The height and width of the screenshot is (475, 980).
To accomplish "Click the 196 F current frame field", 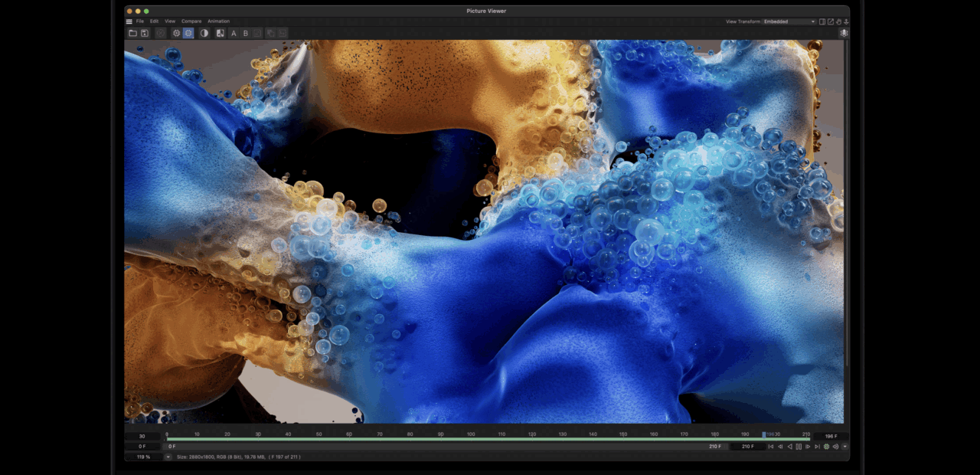I will 831,436.
